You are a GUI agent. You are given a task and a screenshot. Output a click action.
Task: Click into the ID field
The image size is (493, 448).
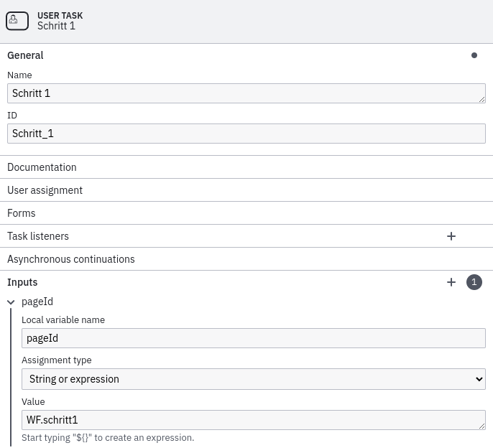pyautogui.click(x=246, y=134)
